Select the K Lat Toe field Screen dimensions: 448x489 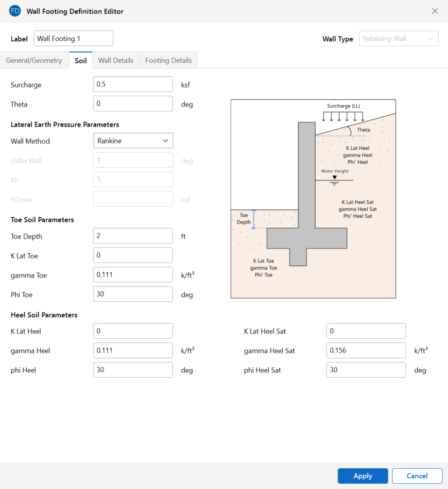coord(133,256)
